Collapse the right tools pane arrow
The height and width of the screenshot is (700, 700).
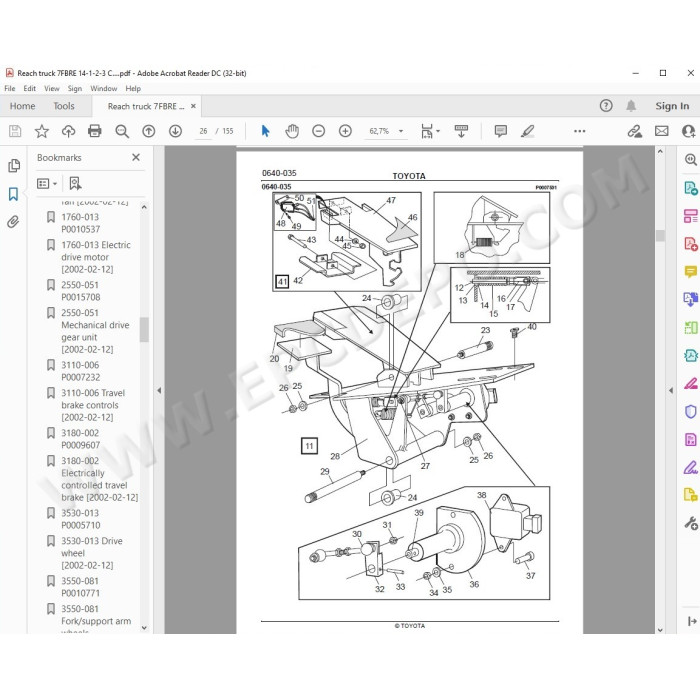pos(671,390)
